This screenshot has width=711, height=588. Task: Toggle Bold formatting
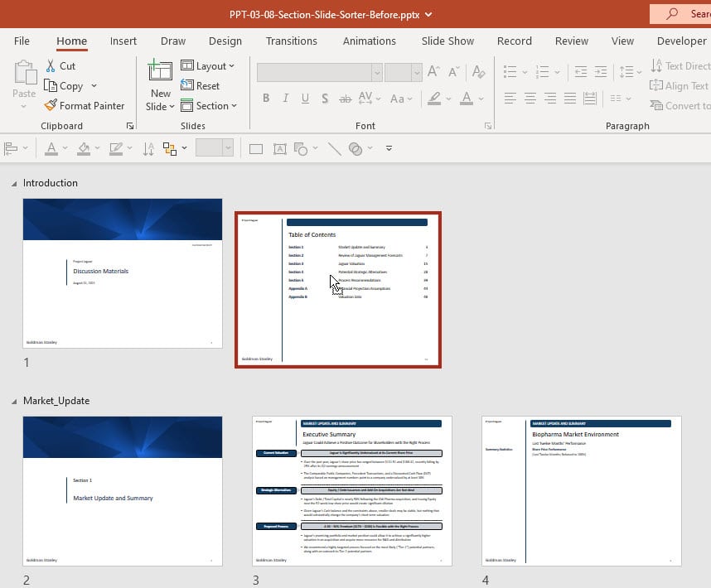[266, 99]
